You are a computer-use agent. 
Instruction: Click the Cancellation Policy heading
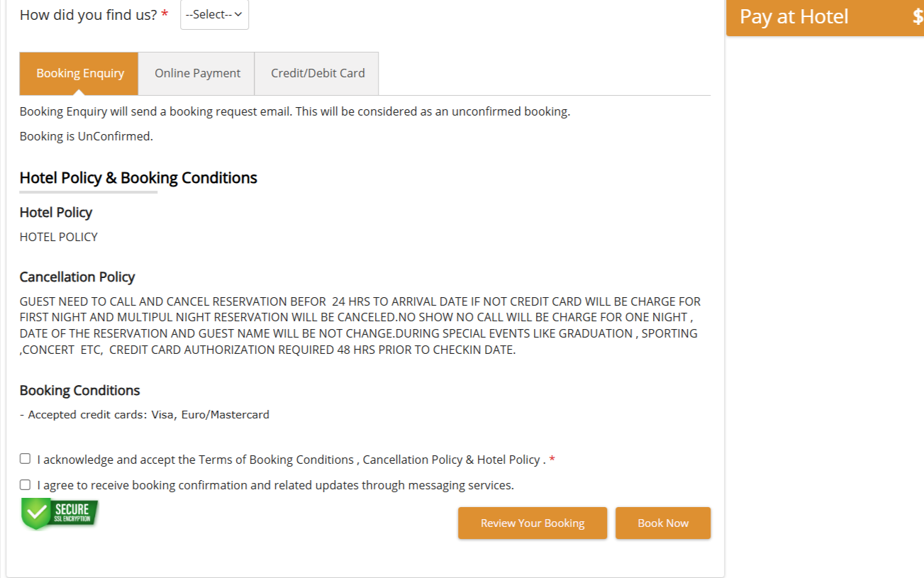coord(77,277)
